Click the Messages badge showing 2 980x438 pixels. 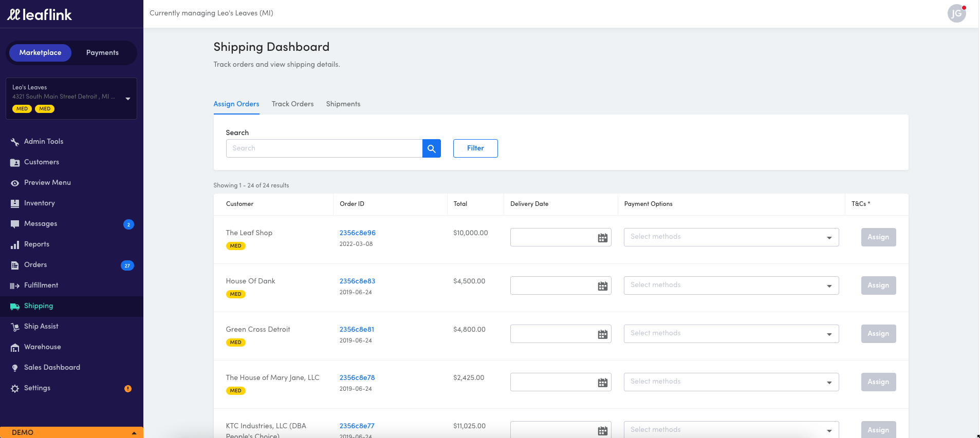click(x=128, y=224)
